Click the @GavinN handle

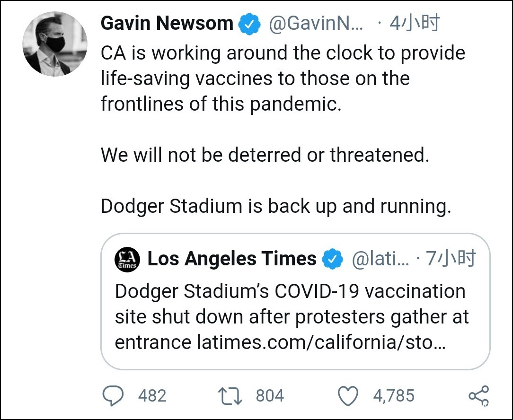pos(316,24)
